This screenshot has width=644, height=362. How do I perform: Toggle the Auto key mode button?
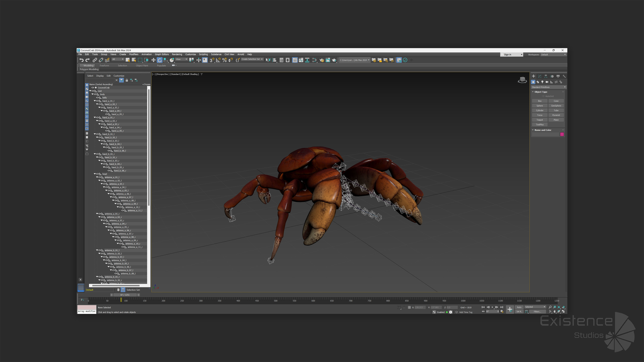[x=519, y=307]
